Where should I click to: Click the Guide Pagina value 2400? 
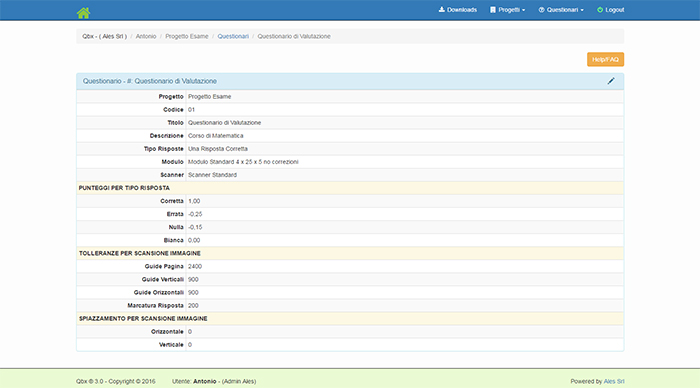point(195,267)
